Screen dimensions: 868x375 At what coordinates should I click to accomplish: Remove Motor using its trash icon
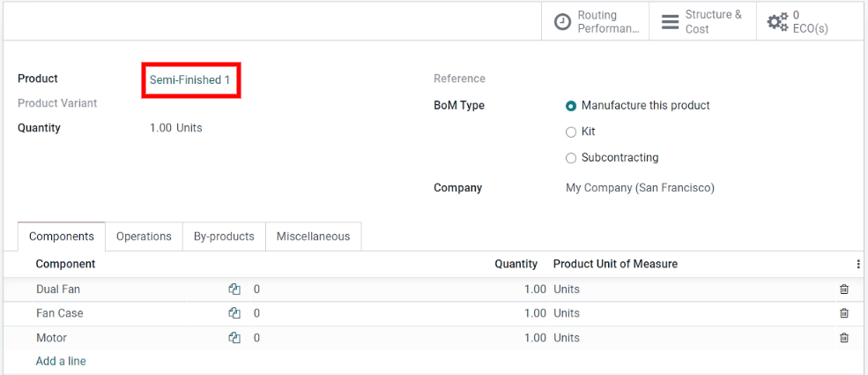point(843,338)
